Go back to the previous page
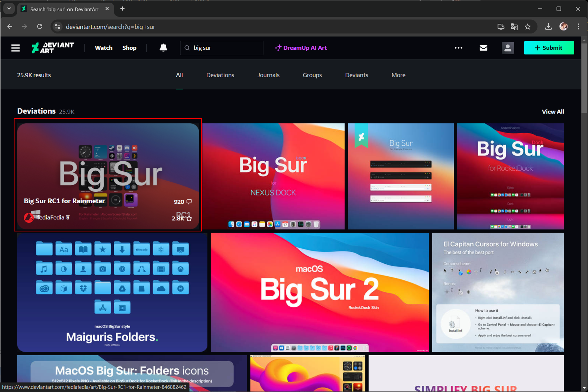This screenshot has width=588, height=392. click(10, 26)
